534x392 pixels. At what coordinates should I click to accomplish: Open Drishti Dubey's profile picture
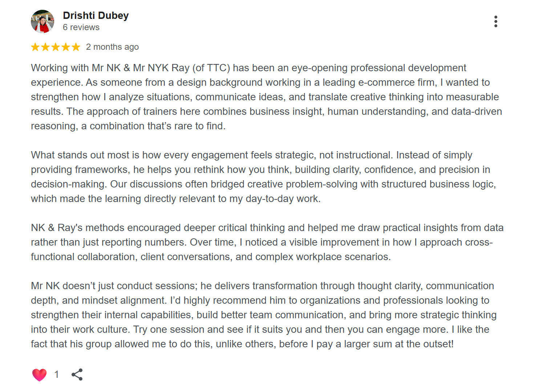43,21
